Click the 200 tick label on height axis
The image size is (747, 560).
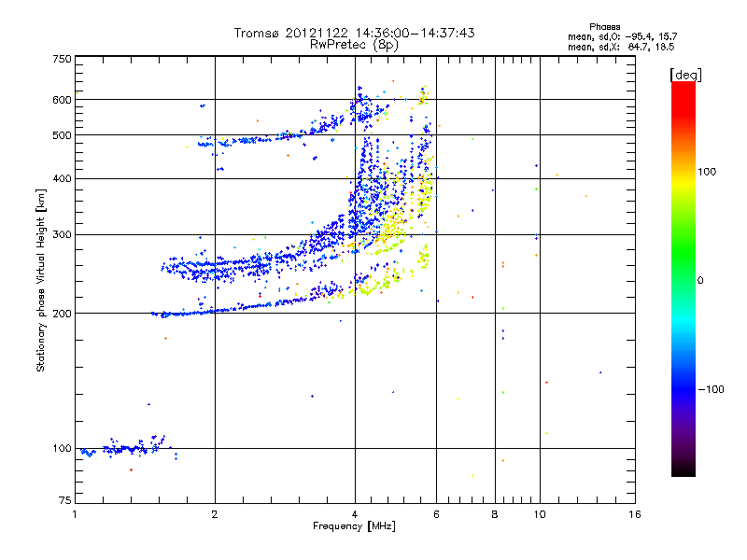pos(62,314)
